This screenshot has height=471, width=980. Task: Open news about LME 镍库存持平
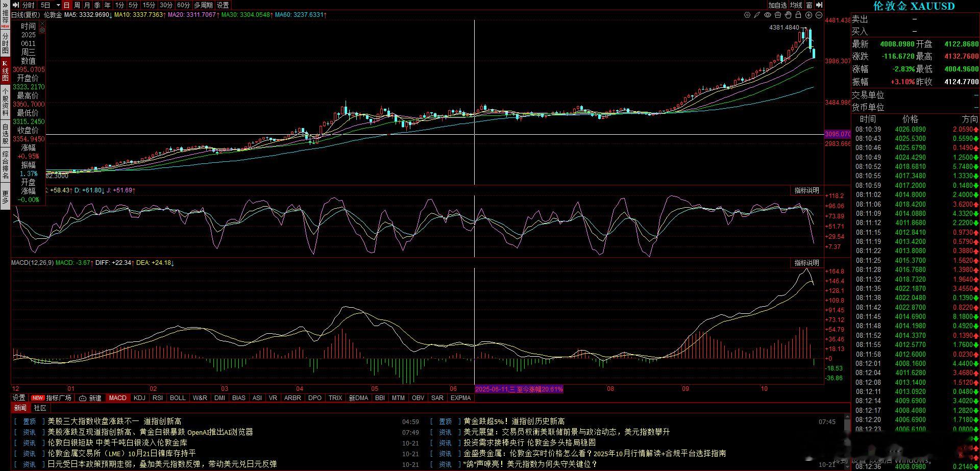coord(121,454)
